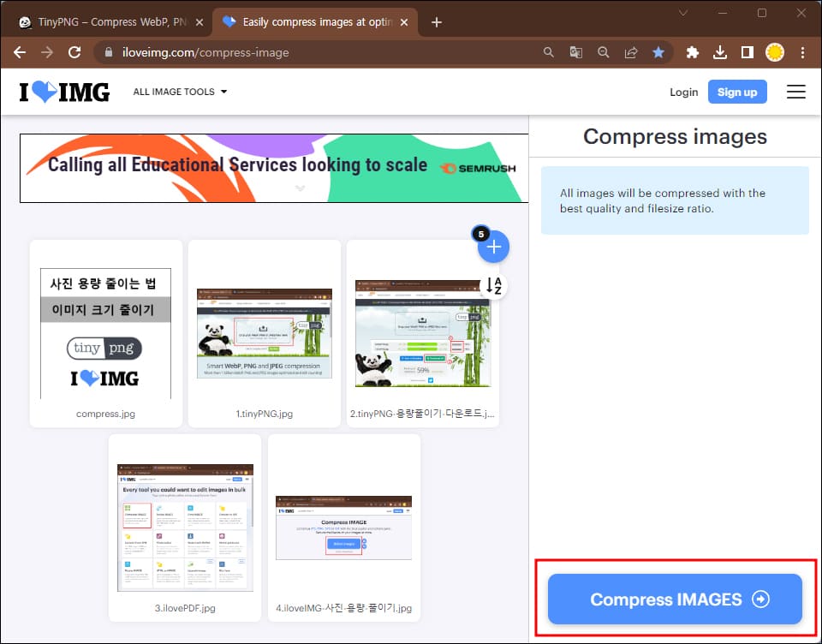Viewport: 822px width, 644px height.
Task: Toggle the browser side panel icon
Action: [x=747, y=52]
